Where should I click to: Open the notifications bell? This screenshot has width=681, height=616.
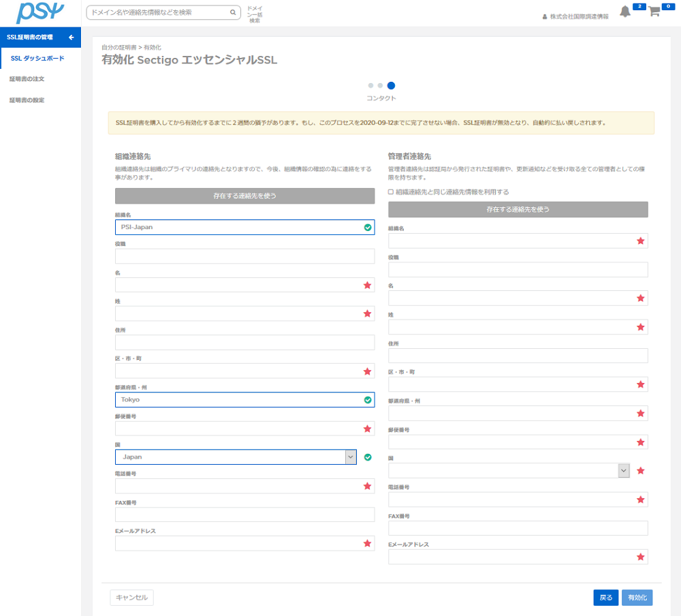click(x=625, y=12)
